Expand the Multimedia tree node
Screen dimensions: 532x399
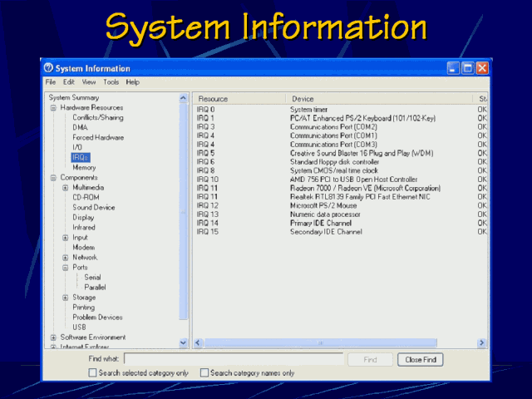click(x=65, y=188)
